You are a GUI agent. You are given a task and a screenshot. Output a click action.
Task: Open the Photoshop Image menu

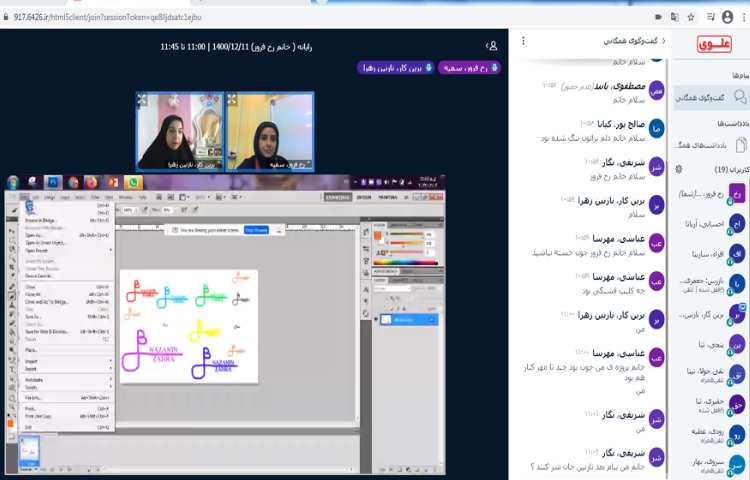click(49, 197)
